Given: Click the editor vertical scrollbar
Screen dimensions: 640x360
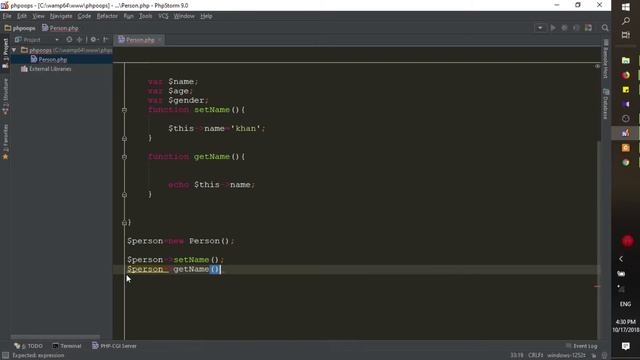Looking at the screenshot, I should (599, 240).
